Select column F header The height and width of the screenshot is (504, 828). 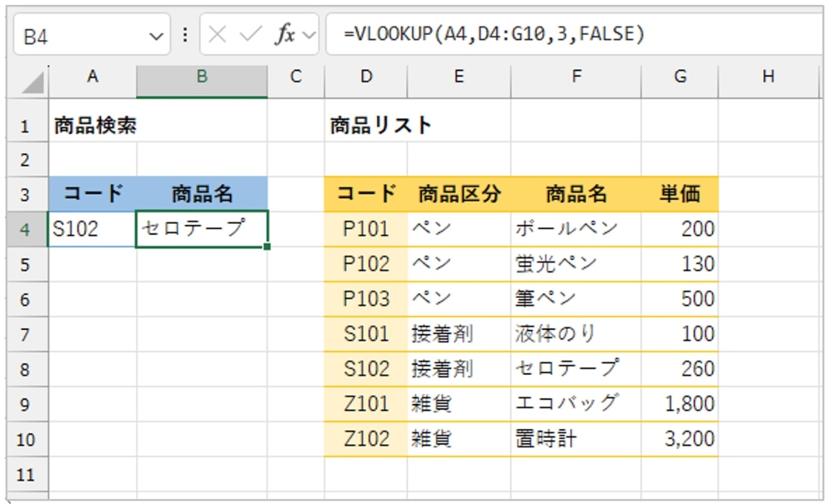(576, 77)
